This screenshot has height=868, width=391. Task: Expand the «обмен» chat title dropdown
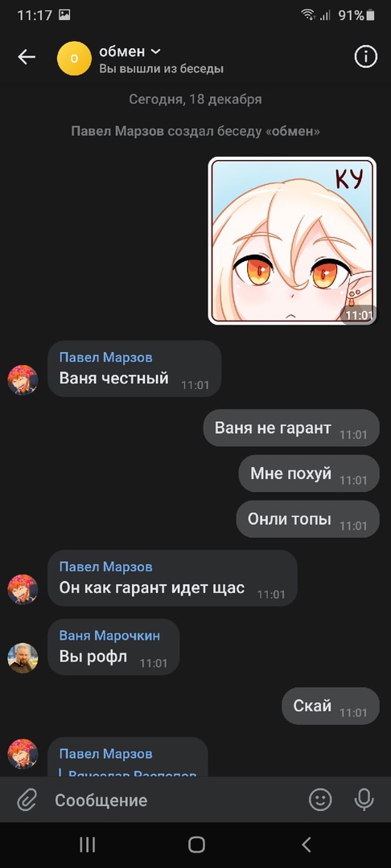click(155, 51)
